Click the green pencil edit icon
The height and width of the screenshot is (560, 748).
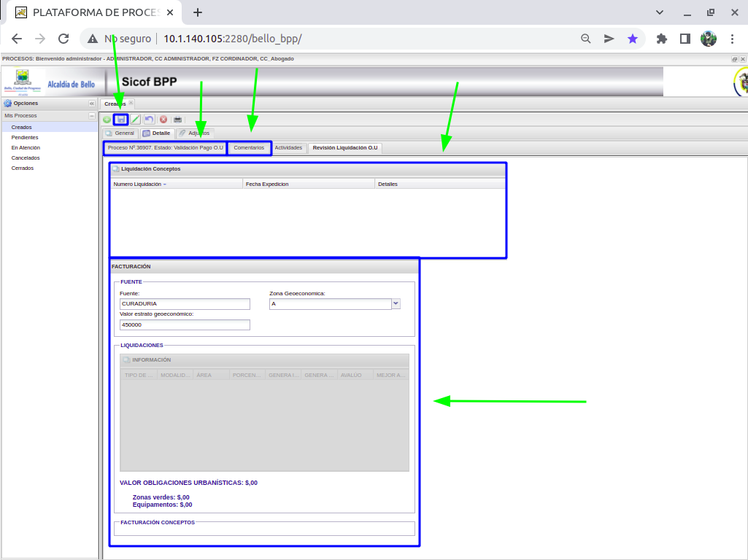point(135,120)
